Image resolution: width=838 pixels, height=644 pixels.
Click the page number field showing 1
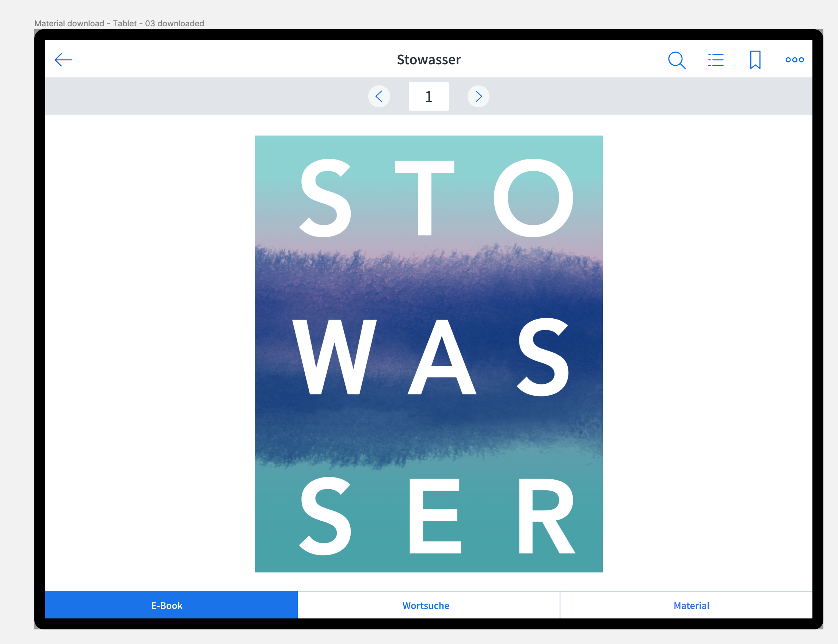(x=429, y=96)
